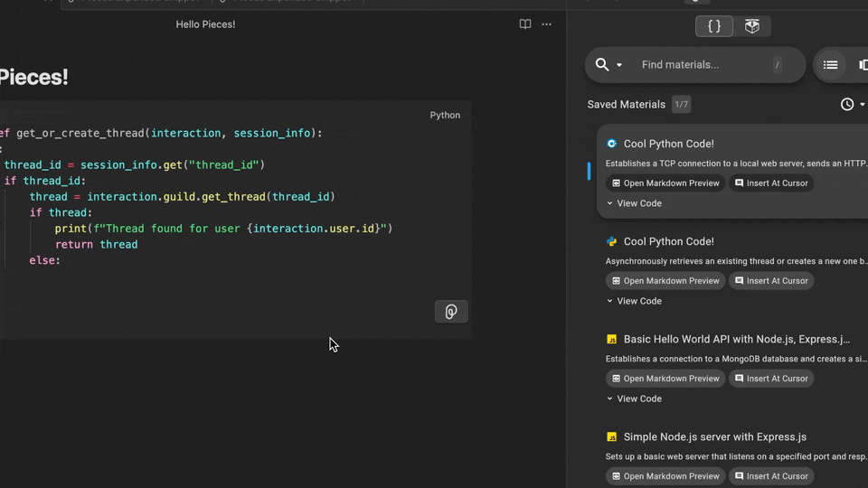The width and height of the screenshot is (868, 488).
Task: Expand View Code under the TCP connection snippet
Action: point(634,203)
